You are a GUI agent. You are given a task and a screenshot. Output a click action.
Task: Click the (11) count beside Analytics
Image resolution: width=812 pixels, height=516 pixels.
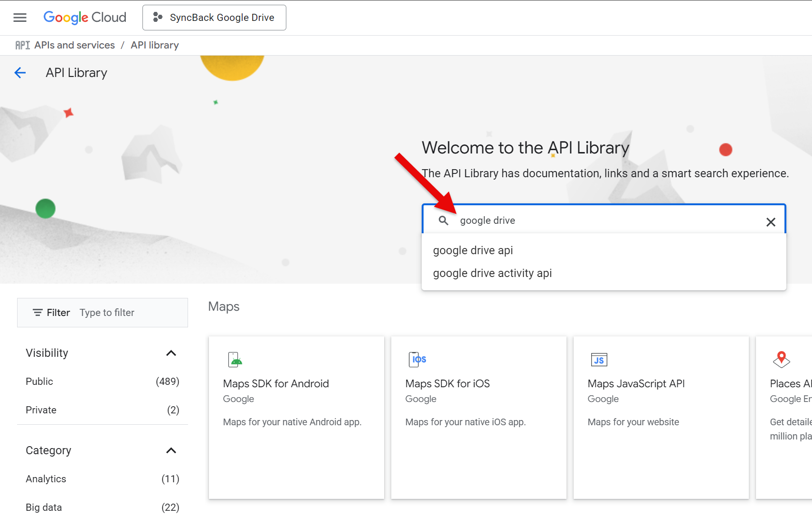(170, 479)
